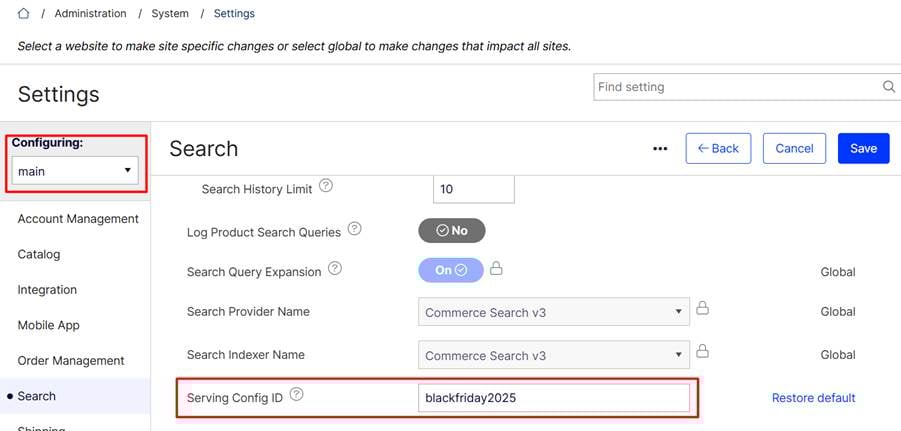This screenshot has height=431, width=901.
Task: Click the magnifier icon in Find setting
Action: click(x=888, y=87)
